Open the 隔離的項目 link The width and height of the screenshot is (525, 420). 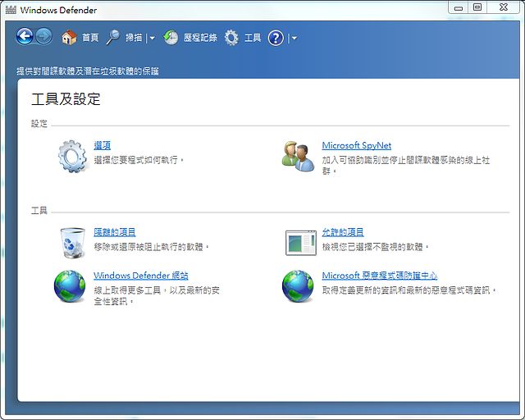click(x=115, y=232)
